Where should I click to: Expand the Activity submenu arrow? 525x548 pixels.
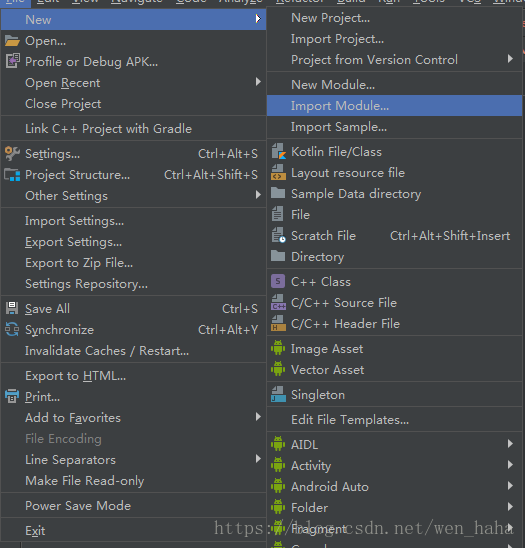click(510, 464)
